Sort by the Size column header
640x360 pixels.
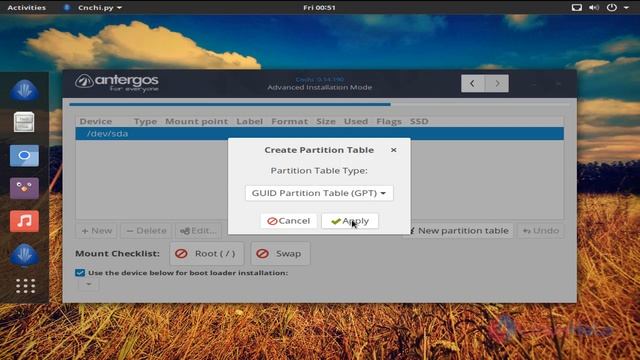coord(326,121)
